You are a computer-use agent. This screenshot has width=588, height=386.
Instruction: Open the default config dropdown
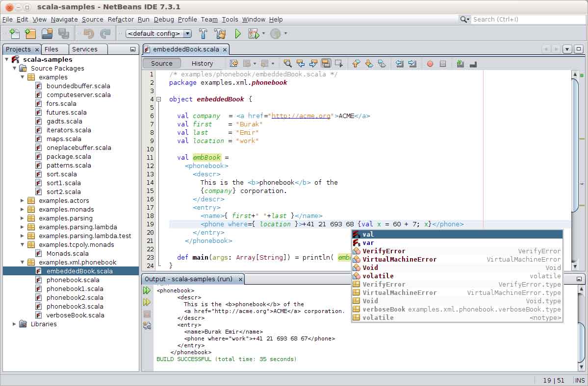pyautogui.click(x=158, y=34)
